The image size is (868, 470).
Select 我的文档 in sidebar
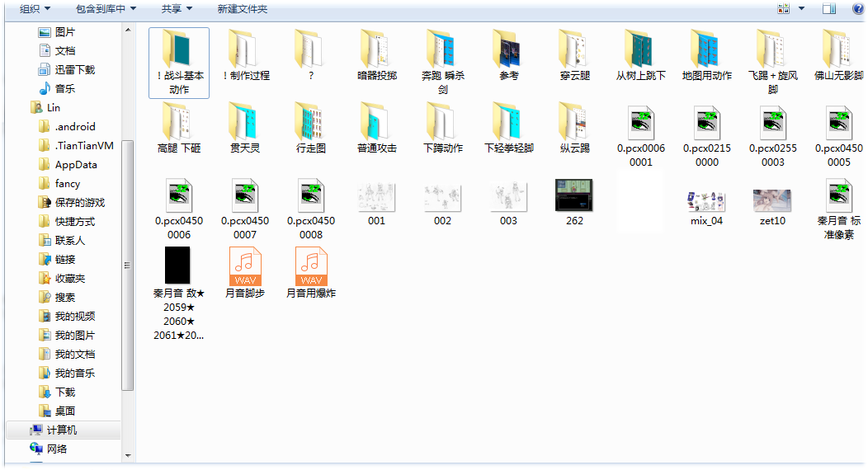point(67,354)
